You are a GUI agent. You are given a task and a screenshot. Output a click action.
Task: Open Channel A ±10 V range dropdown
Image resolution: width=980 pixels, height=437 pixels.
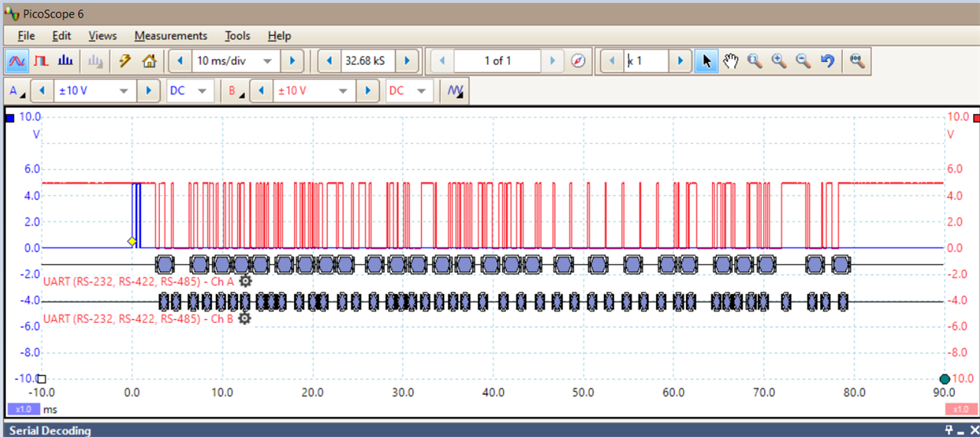(x=123, y=90)
